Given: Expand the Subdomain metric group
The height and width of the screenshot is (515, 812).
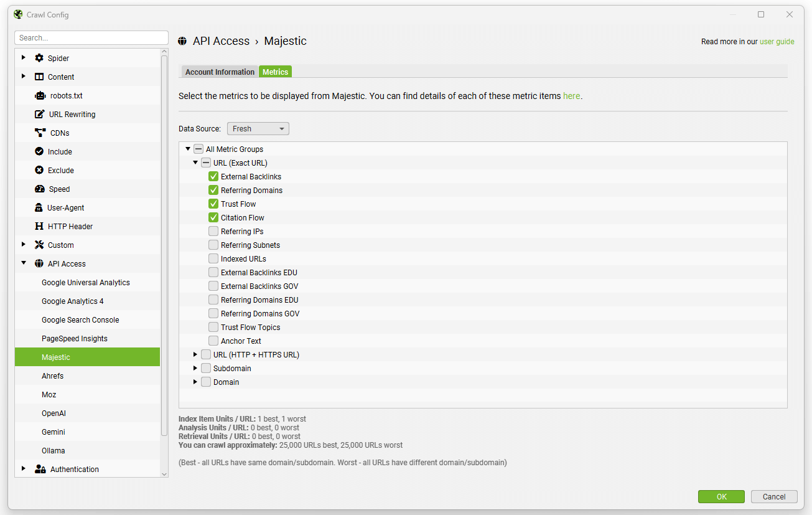Looking at the screenshot, I should tap(195, 368).
